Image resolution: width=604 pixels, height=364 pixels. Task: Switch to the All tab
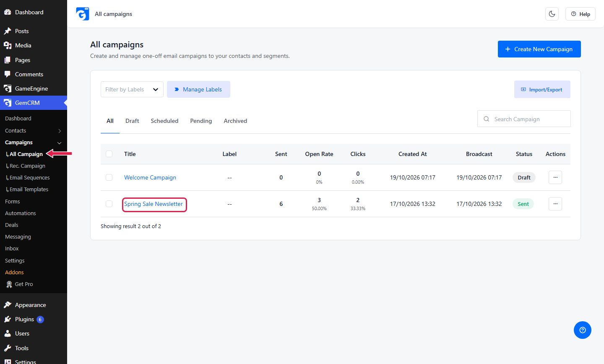pos(110,121)
